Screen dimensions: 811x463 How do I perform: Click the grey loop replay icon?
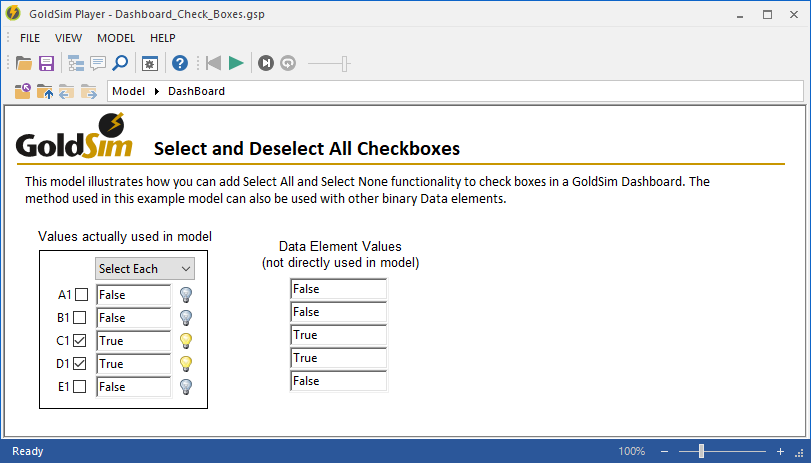click(288, 63)
